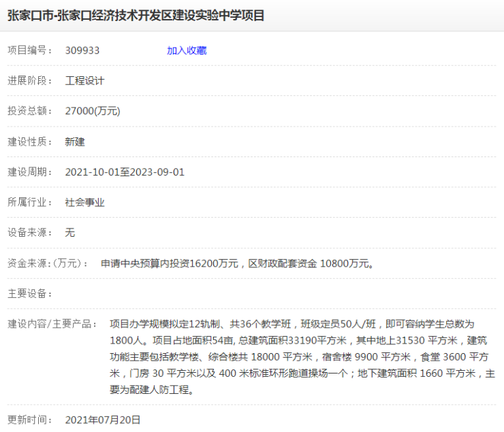This screenshot has width=504, height=432.
Task: Click the 建设内容/主要产品 label
Action: point(52,324)
